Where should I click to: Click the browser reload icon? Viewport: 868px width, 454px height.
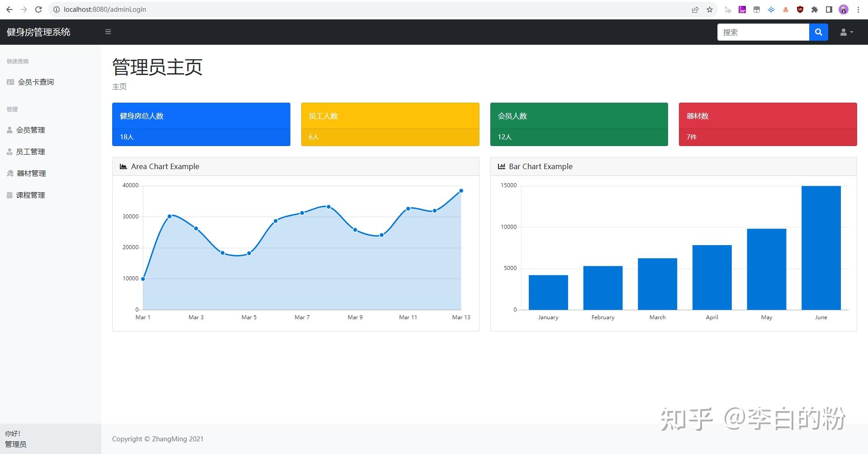38,9
